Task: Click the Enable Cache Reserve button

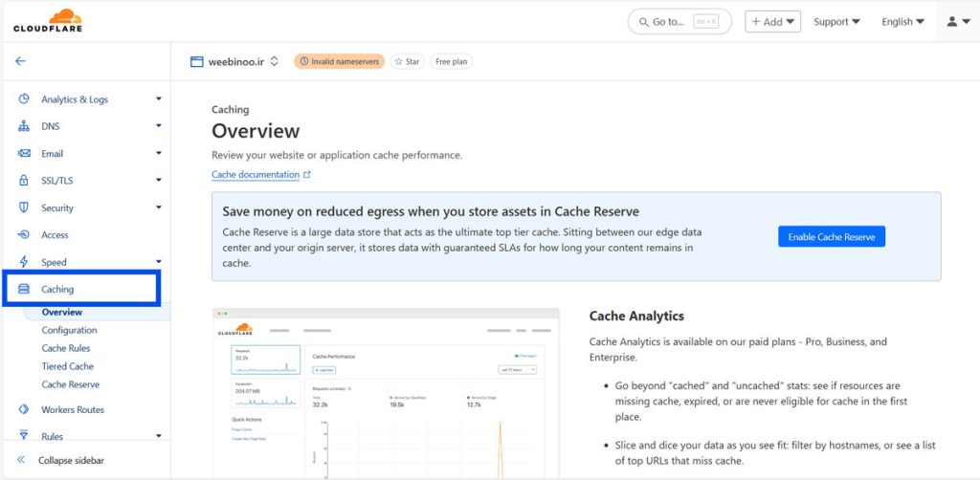Action: click(x=832, y=236)
